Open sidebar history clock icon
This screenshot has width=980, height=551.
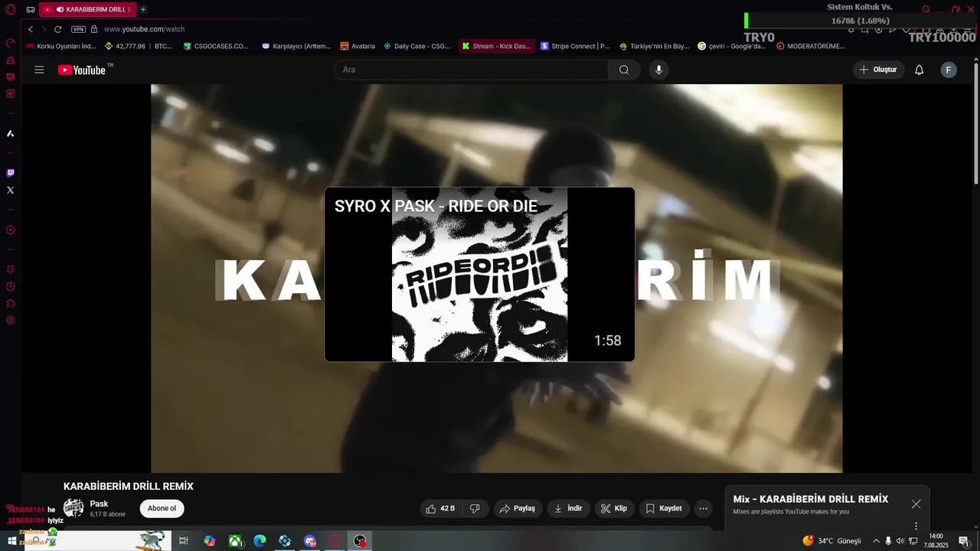click(11, 286)
